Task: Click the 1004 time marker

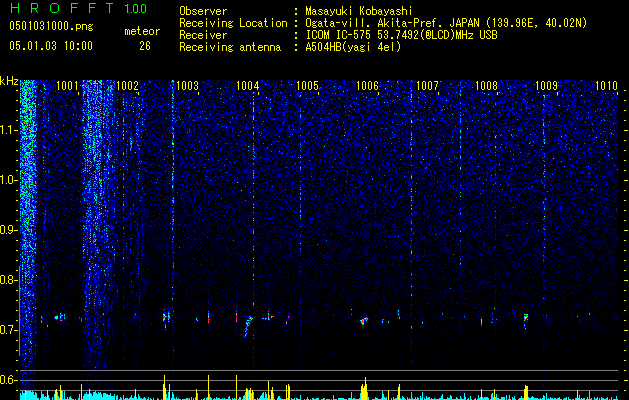Action: tap(248, 85)
